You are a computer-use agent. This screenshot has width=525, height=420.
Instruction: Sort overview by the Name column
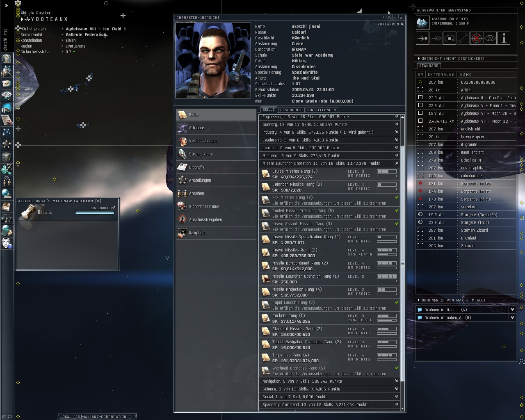click(x=487, y=75)
